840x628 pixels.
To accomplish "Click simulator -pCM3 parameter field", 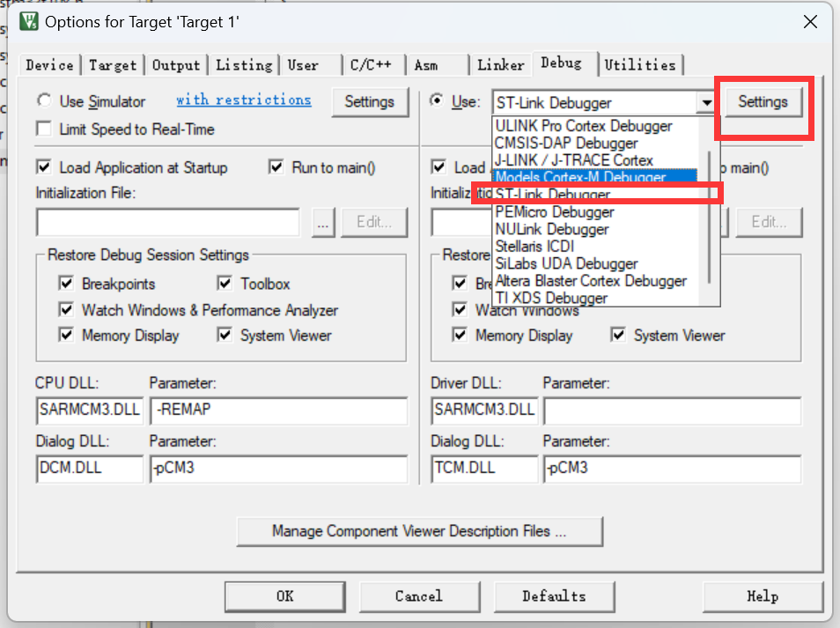I will pos(278,469).
